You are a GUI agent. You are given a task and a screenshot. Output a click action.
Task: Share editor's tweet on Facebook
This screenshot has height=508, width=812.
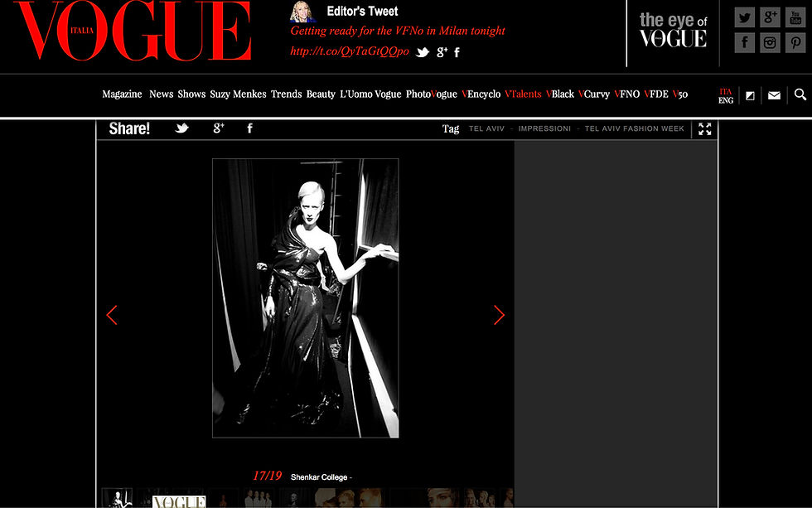coord(457,51)
